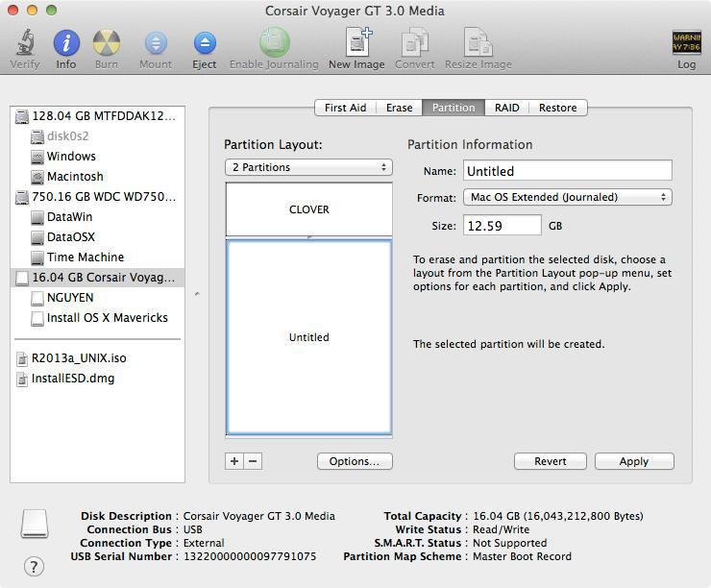This screenshot has height=588, width=711.
Task: Open the Restore tab
Action: click(557, 108)
